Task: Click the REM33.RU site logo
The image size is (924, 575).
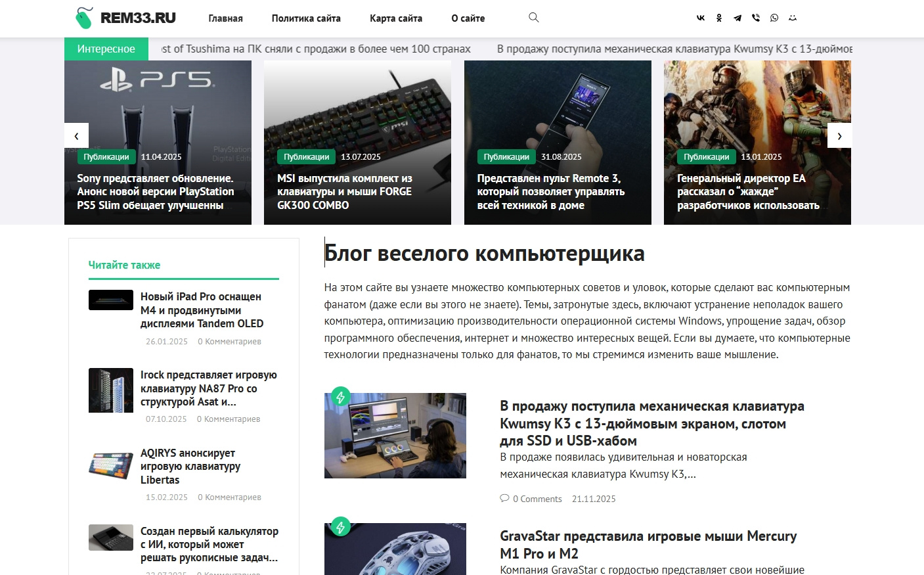Action: [x=125, y=18]
